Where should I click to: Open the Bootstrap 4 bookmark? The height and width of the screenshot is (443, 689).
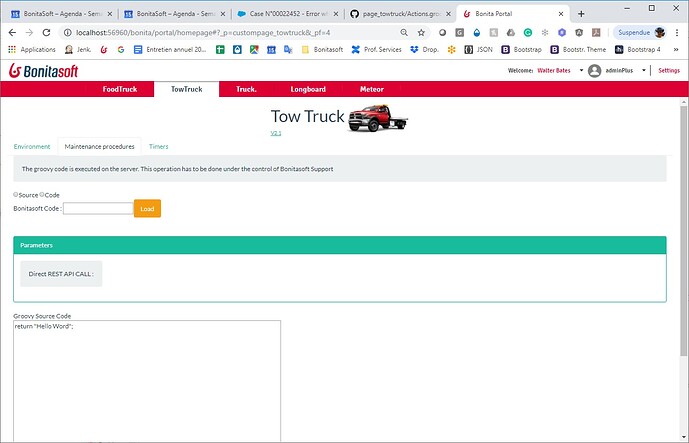pyautogui.click(x=638, y=50)
